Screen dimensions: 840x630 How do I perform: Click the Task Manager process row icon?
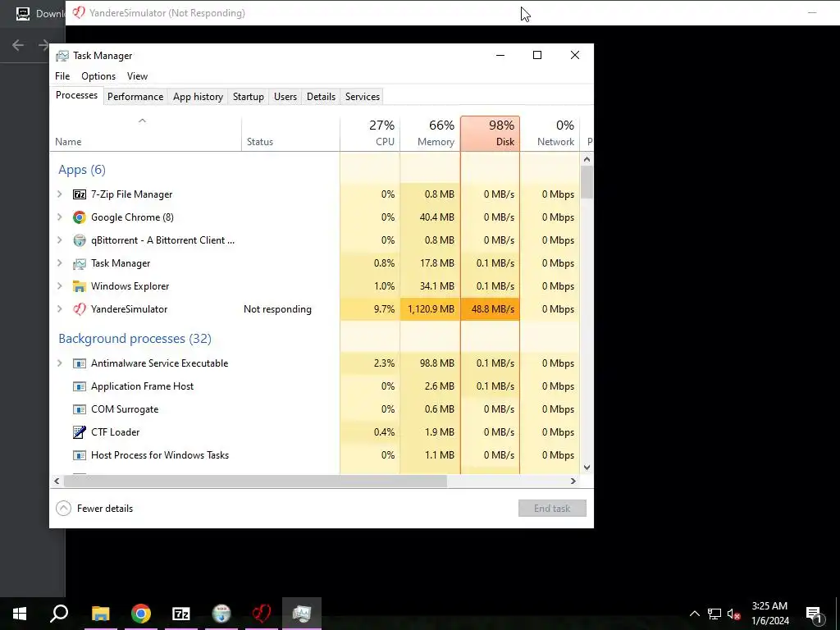click(x=80, y=263)
